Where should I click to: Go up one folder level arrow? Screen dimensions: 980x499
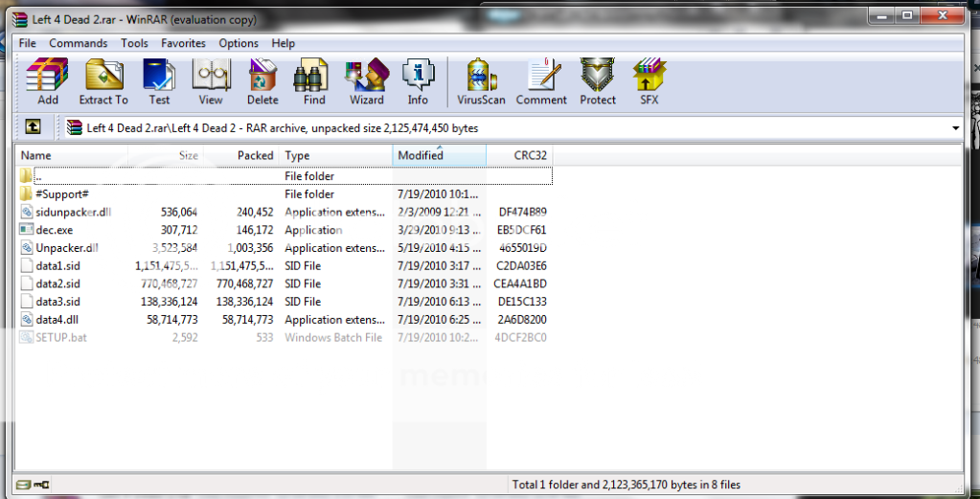coord(33,127)
